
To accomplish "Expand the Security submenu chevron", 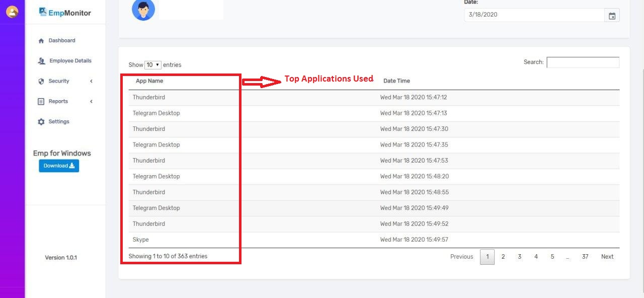I will click(91, 81).
